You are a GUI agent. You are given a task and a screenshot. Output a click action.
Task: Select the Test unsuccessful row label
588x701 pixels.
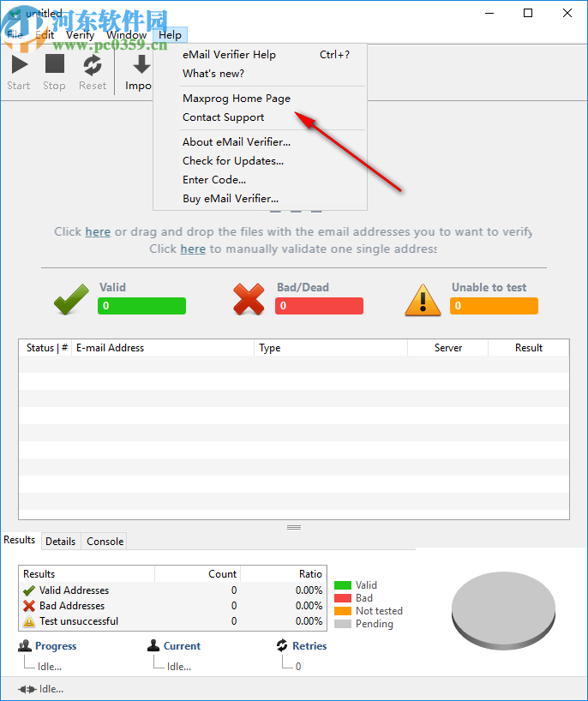[x=79, y=621]
